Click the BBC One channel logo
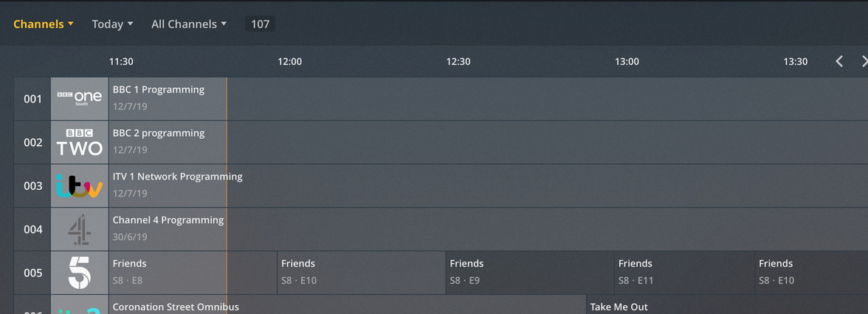Screen dimensions: 868x314 point(79,98)
